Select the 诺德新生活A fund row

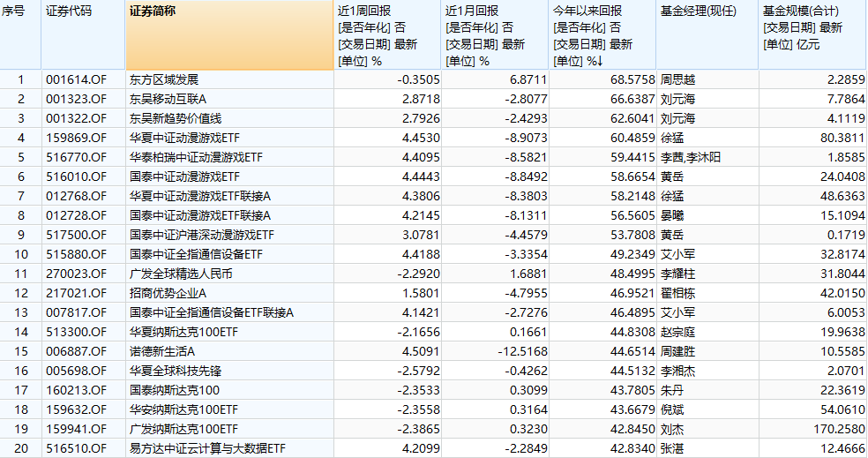pyautogui.click(x=161, y=350)
